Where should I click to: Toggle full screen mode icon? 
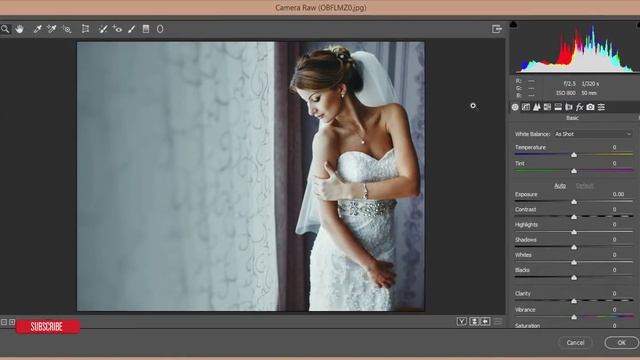point(497,29)
